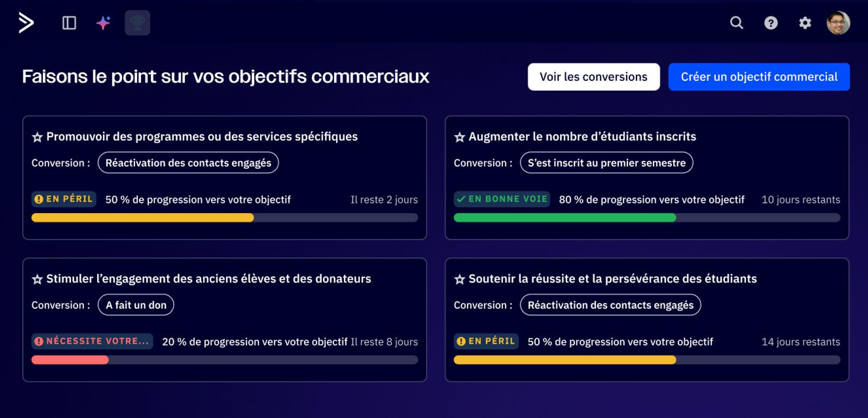Select the trophy goals icon
Screen dimensions: 868x418
pyautogui.click(x=137, y=23)
